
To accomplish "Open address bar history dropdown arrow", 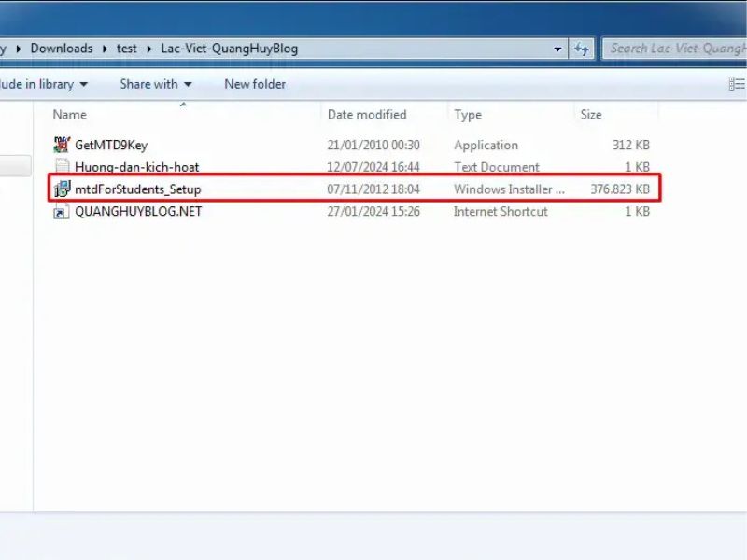I will pyautogui.click(x=557, y=49).
